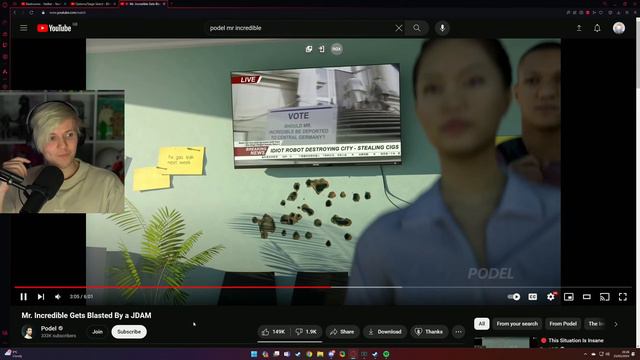The image size is (640, 360).
Task: Close the active Mr. Incredible browser tab
Action: pos(164,4)
